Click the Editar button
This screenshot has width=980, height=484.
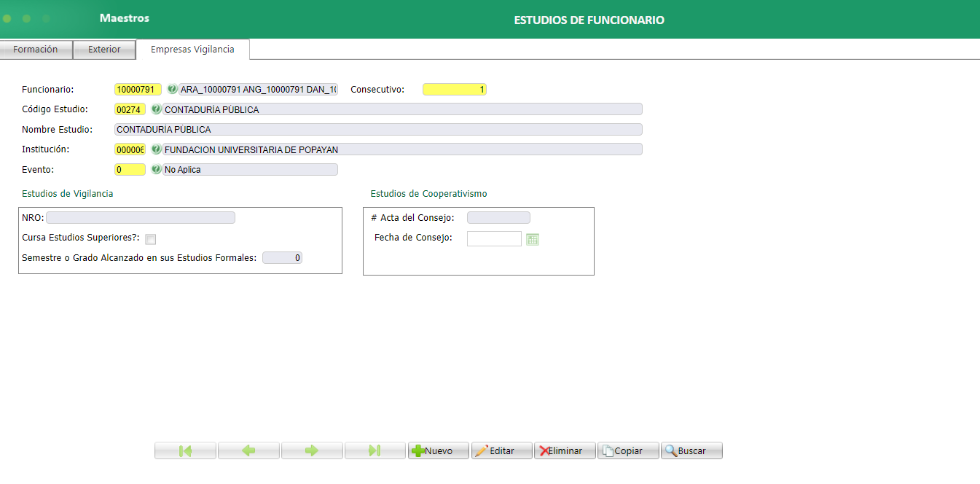pos(502,450)
